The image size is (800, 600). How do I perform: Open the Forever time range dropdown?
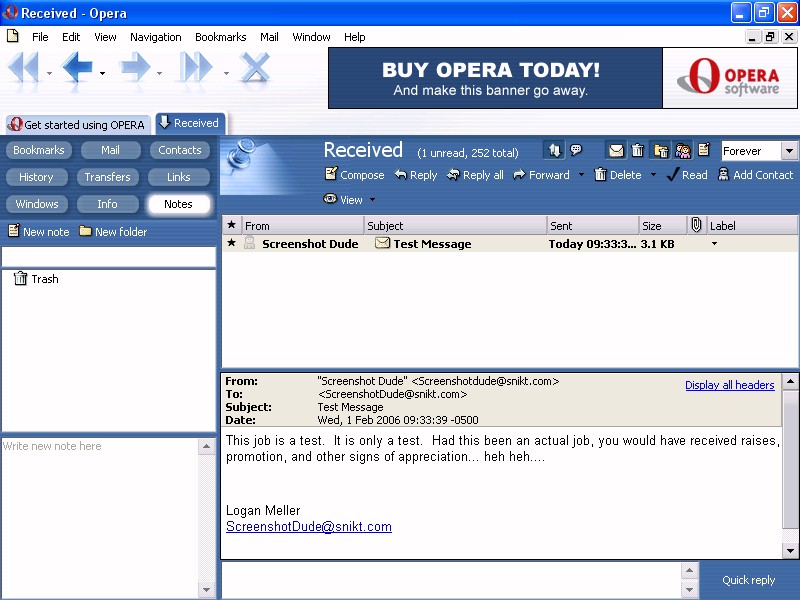789,151
